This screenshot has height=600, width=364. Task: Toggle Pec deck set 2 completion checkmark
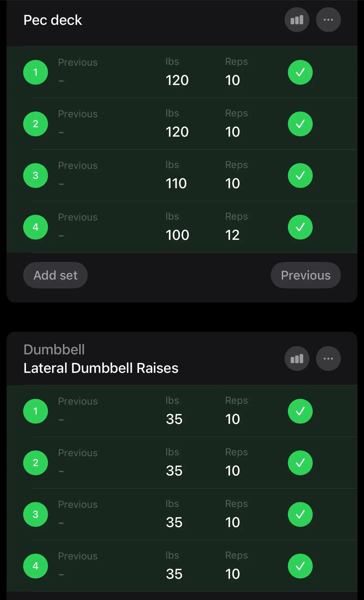coord(300,124)
